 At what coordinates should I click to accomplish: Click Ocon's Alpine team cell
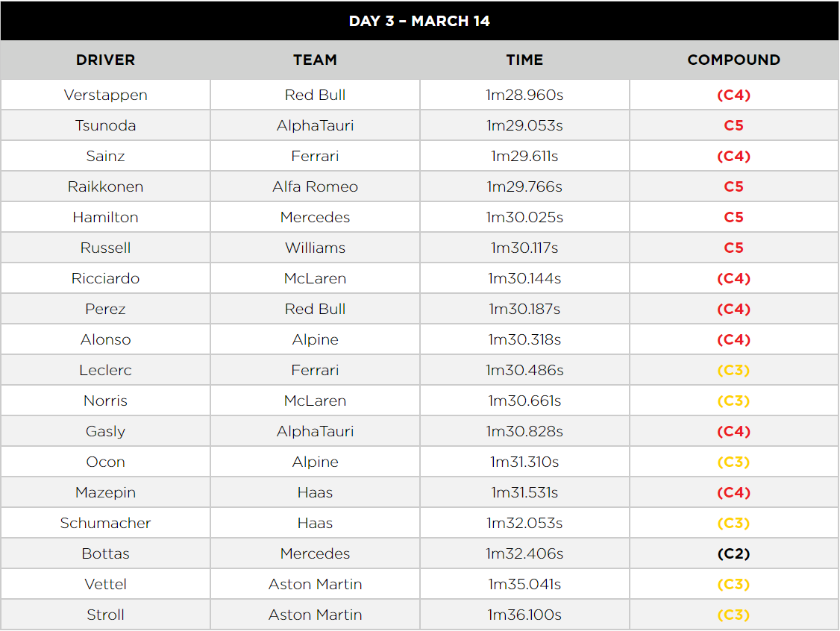315,462
